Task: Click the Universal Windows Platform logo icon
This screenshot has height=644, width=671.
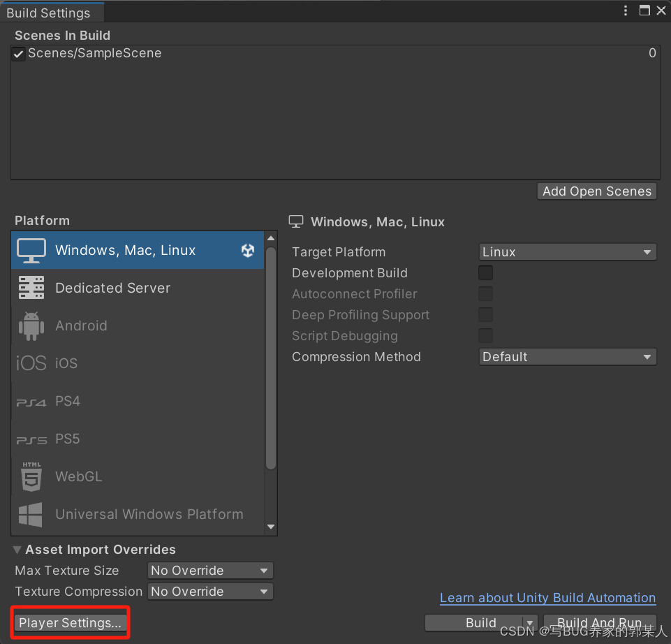Action: coord(31,514)
